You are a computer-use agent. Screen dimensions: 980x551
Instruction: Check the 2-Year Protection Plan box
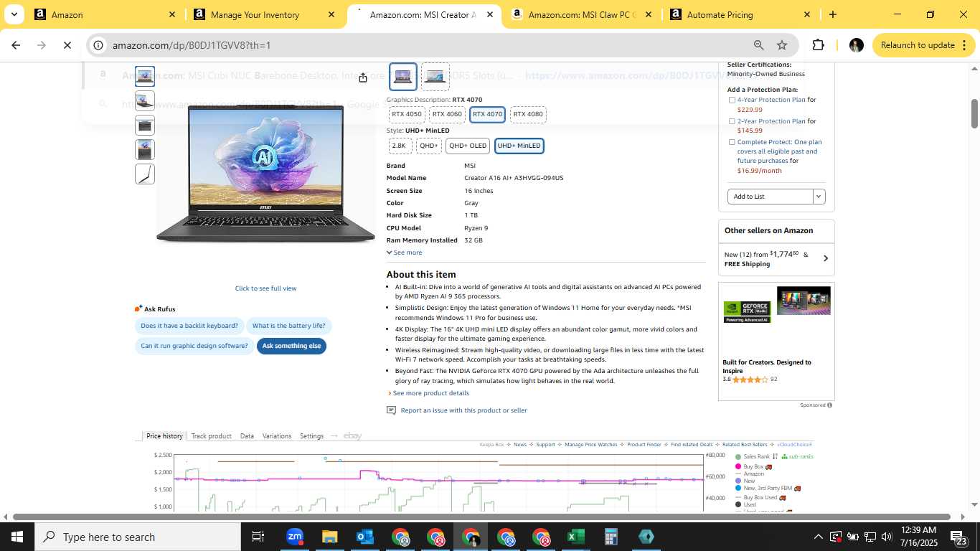pos(732,121)
